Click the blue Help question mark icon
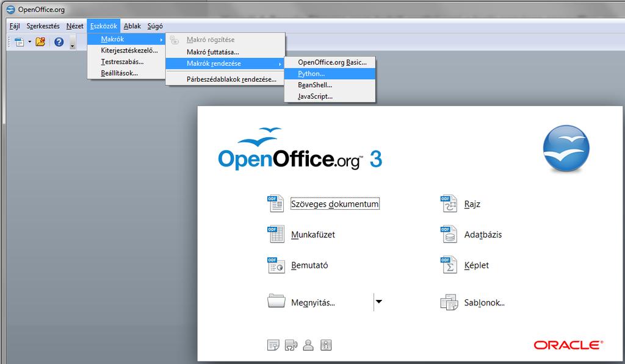 [x=59, y=42]
